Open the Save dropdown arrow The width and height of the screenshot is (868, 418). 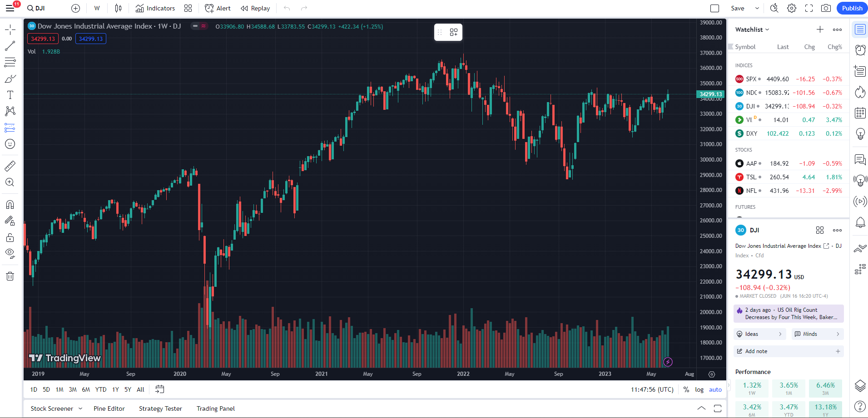pyautogui.click(x=757, y=8)
